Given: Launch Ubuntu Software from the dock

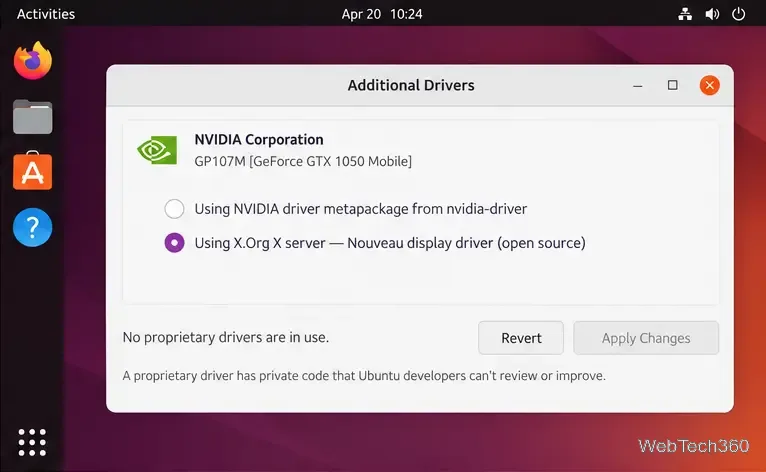Looking at the screenshot, I should (33, 171).
